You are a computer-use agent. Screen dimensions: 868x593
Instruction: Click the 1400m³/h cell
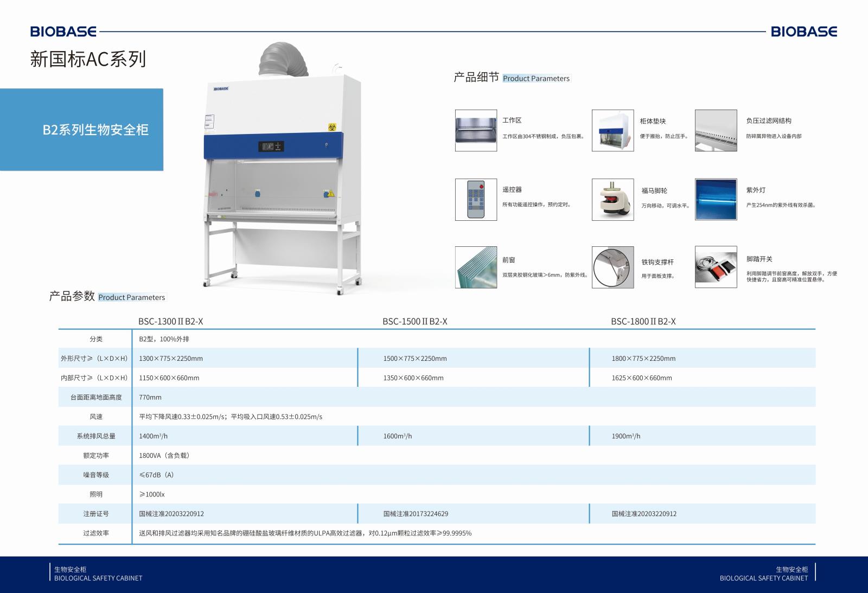153,436
